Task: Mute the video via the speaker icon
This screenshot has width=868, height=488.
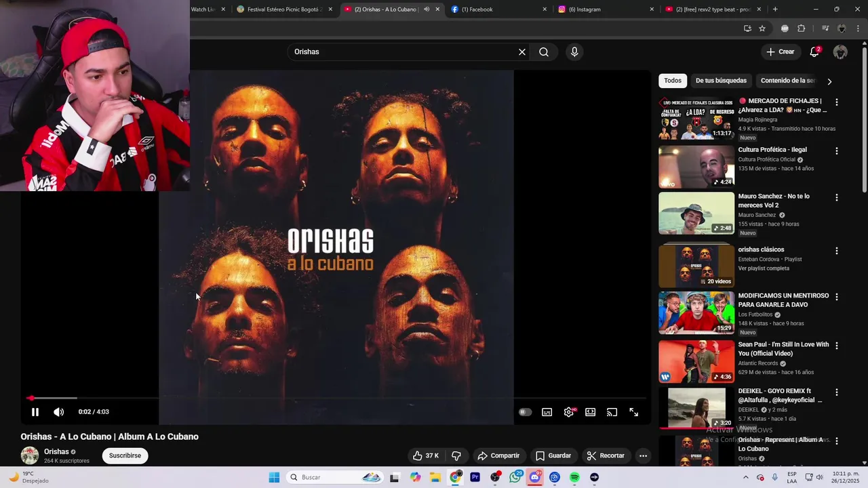Action: (x=59, y=412)
